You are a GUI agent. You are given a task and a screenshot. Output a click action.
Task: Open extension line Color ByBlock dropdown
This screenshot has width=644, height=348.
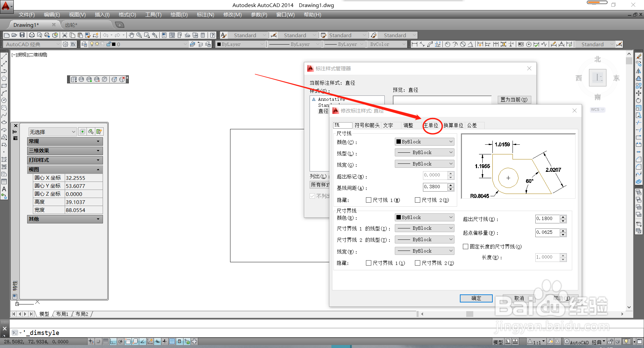(x=424, y=217)
